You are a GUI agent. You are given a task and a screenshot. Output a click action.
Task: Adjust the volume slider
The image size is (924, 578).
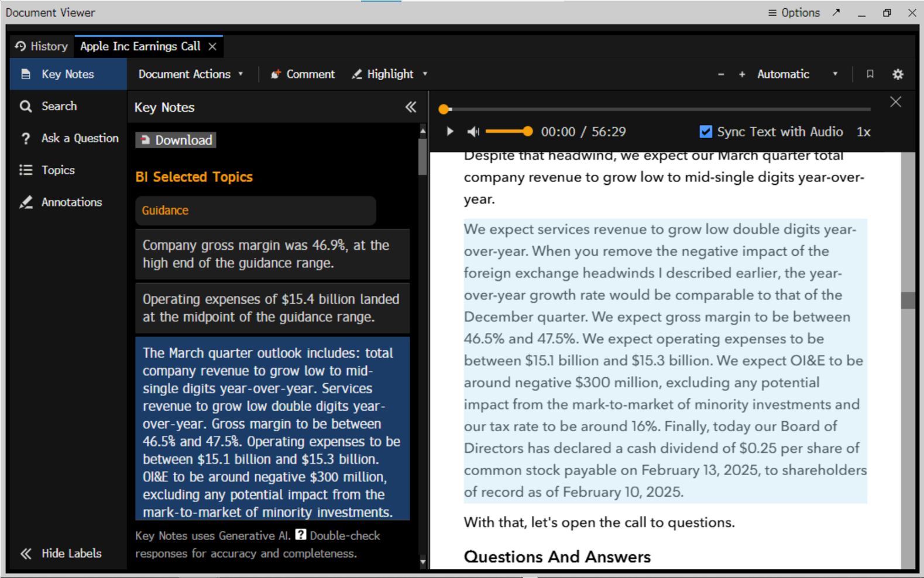[x=509, y=132]
